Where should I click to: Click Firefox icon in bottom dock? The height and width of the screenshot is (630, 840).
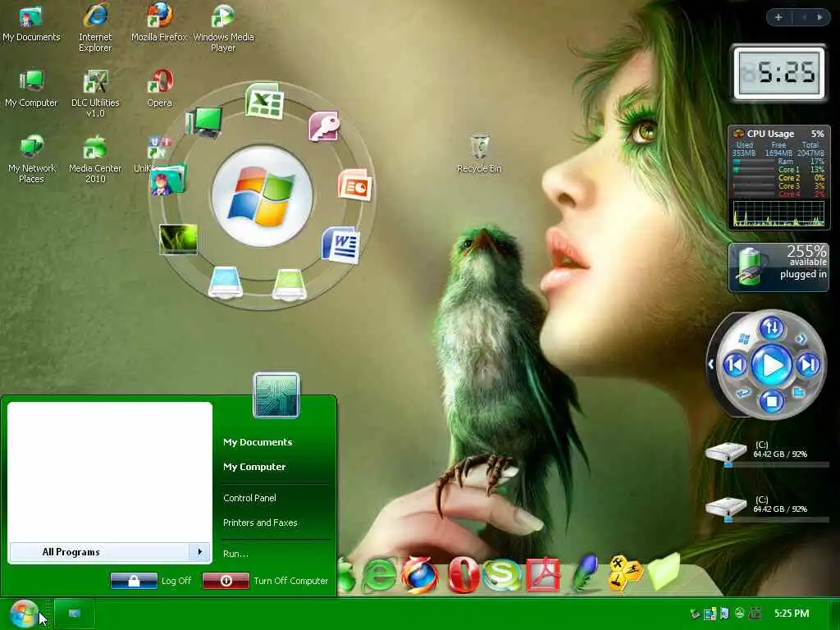[x=421, y=575]
